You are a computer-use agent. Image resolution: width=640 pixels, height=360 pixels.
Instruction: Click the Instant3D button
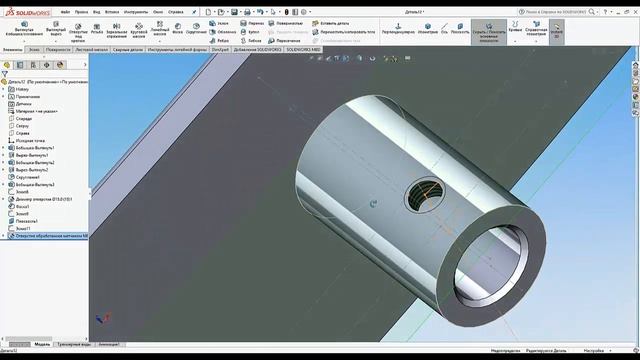point(557,31)
